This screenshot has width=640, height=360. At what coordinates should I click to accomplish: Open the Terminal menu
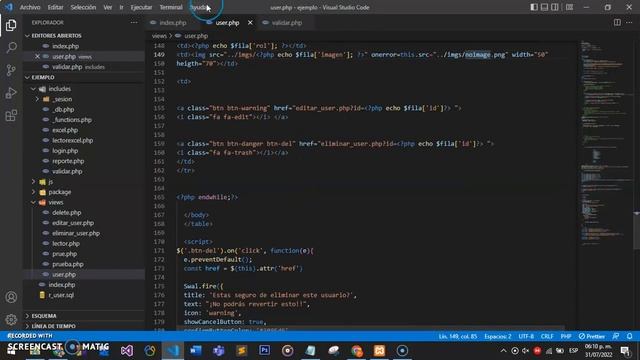point(171,7)
